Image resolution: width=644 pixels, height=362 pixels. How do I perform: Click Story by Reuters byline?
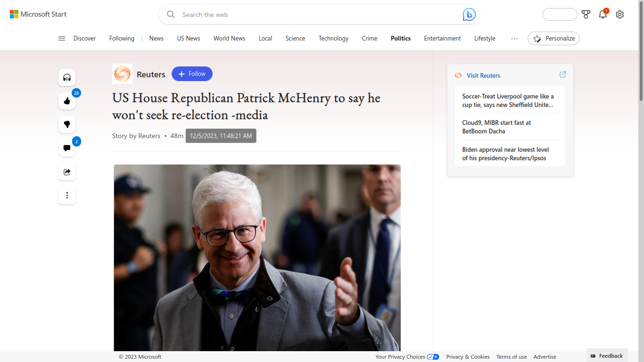136,136
